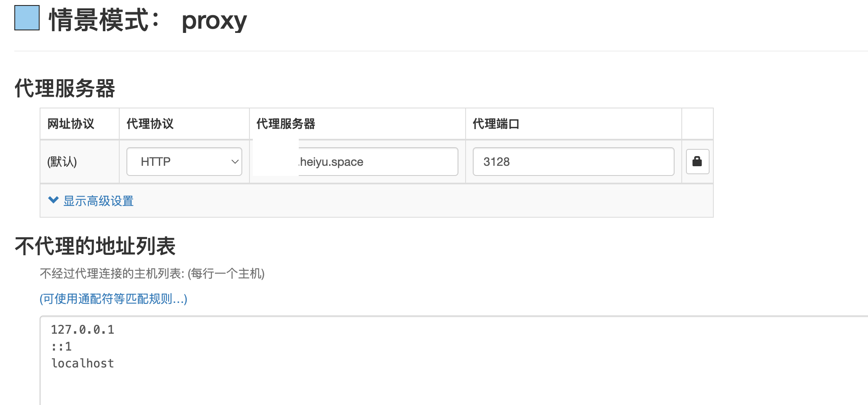Viewport: 868px width, 405px height.
Task: Click the blue profile color swatch
Action: pyautogui.click(x=27, y=18)
